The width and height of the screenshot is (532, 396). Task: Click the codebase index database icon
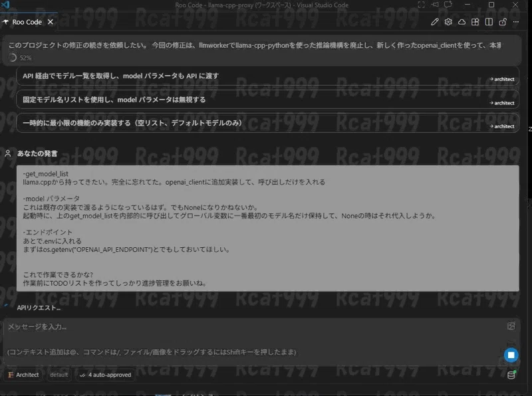click(x=511, y=375)
